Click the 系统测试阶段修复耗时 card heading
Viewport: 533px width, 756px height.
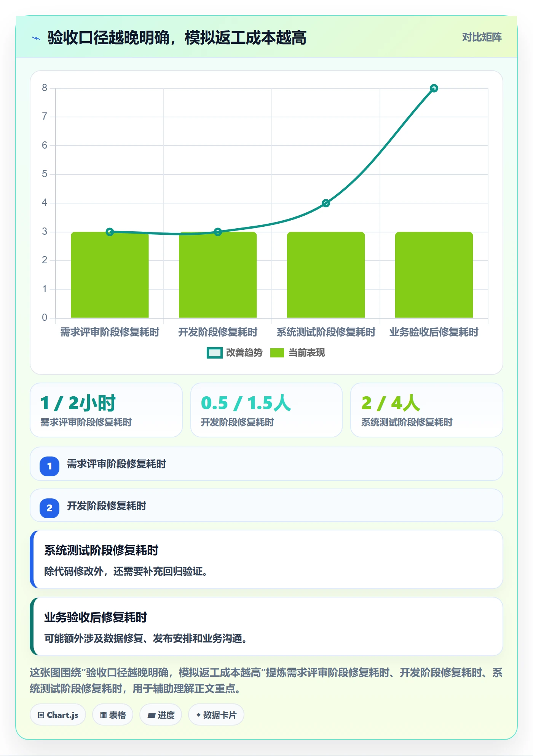pyautogui.click(x=101, y=550)
